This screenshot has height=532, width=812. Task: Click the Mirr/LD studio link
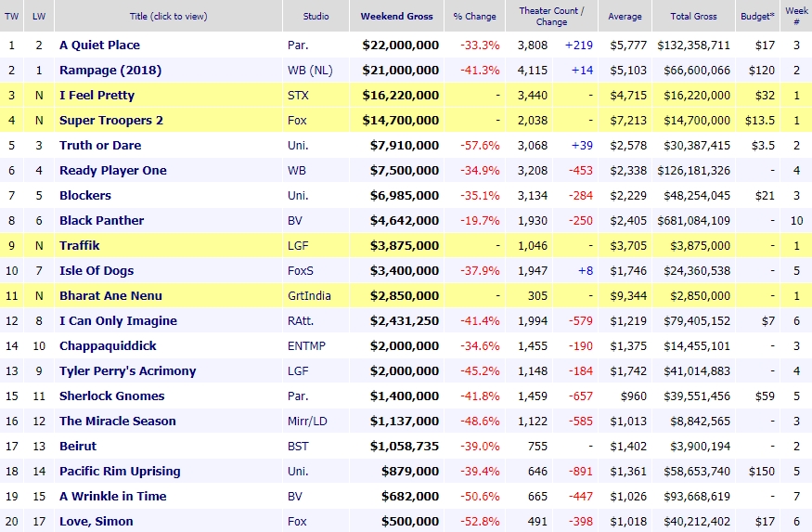[x=307, y=422]
